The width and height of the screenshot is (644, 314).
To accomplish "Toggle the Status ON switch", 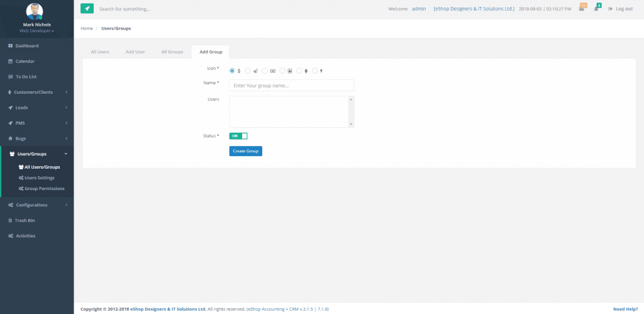I will [x=238, y=136].
